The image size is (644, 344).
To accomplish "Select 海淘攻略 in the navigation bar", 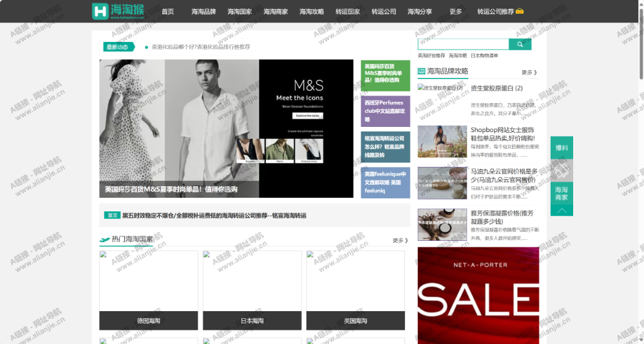I will (312, 12).
